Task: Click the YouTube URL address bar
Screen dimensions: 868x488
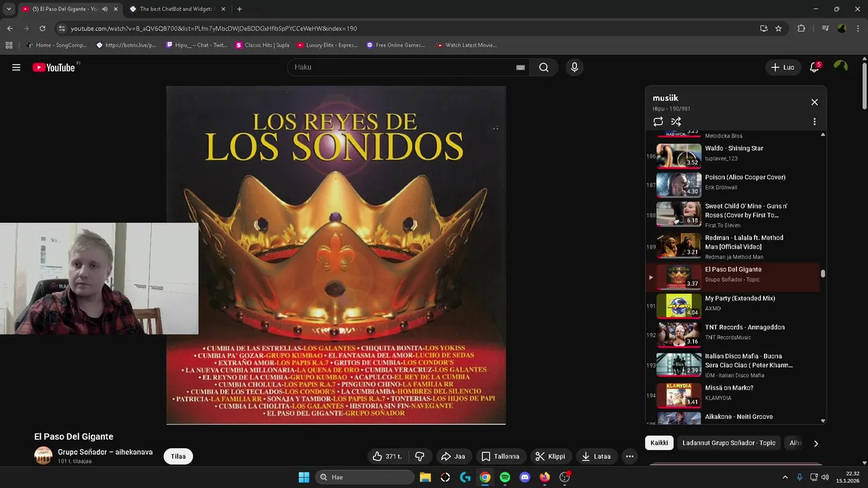Action: [x=407, y=28]
